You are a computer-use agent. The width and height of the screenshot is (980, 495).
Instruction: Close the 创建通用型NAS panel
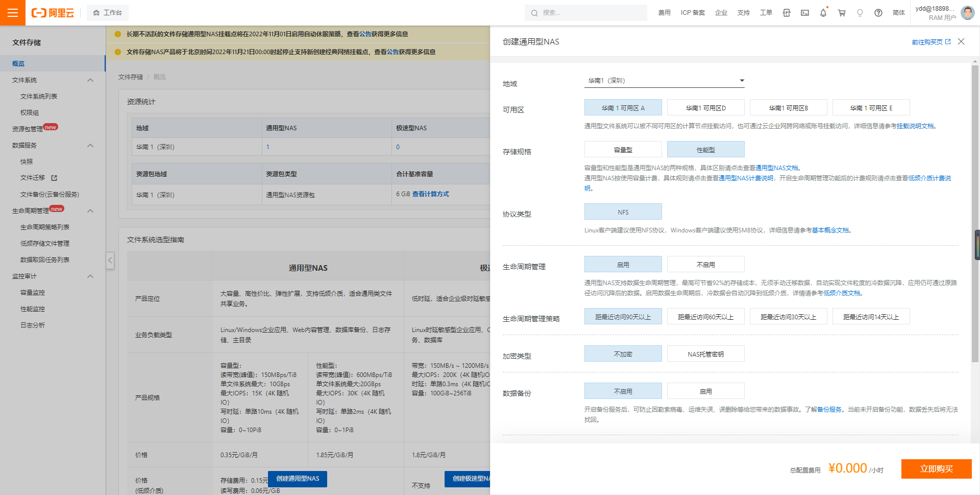pos(961,41)
